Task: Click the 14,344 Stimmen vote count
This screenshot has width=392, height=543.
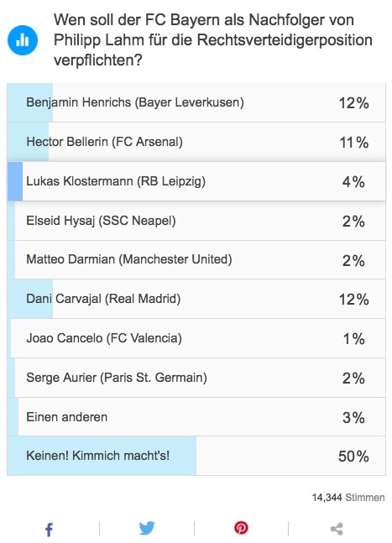Action: click(x=348, y=498)
